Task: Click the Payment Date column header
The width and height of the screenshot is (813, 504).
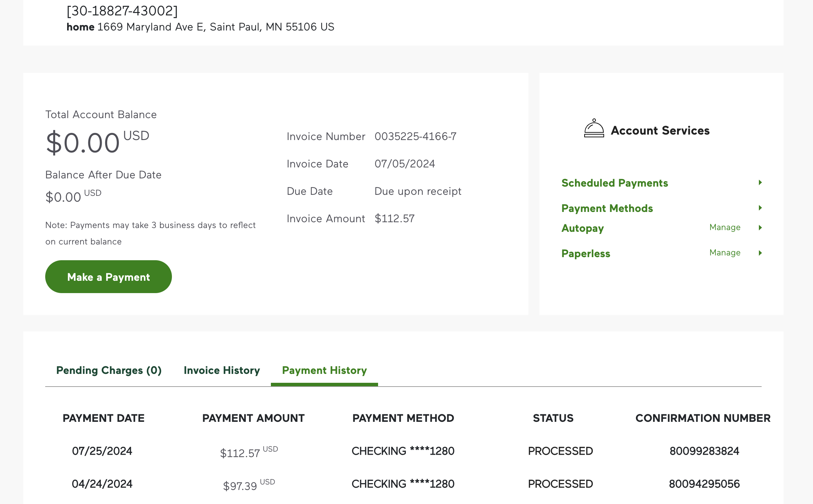Action: click(x=103, y=418)
